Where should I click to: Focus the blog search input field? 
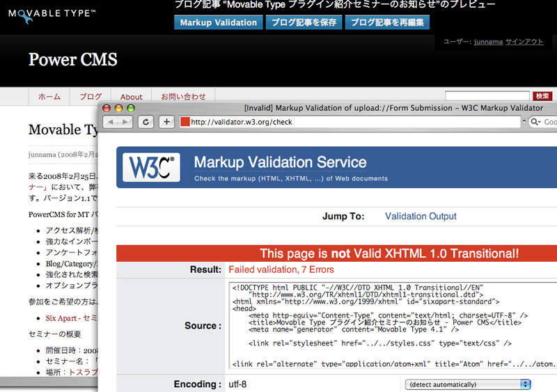[487, 96]
